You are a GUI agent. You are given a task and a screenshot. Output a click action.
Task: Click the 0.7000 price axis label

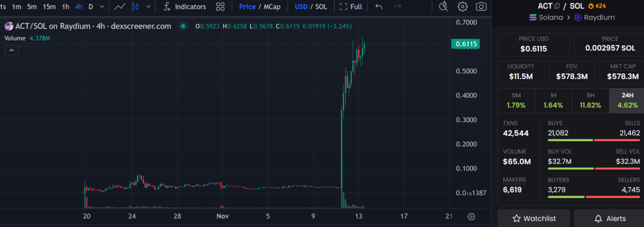point(466,22)
